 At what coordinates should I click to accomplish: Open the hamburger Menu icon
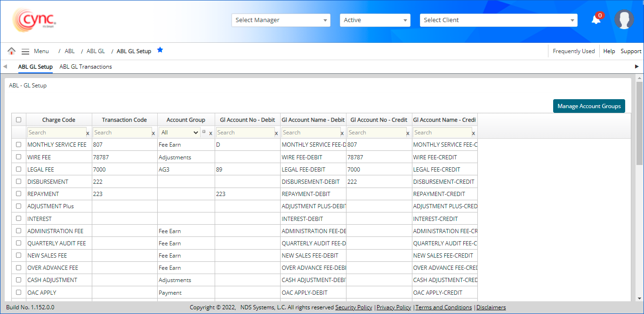(x=25, y=51)
